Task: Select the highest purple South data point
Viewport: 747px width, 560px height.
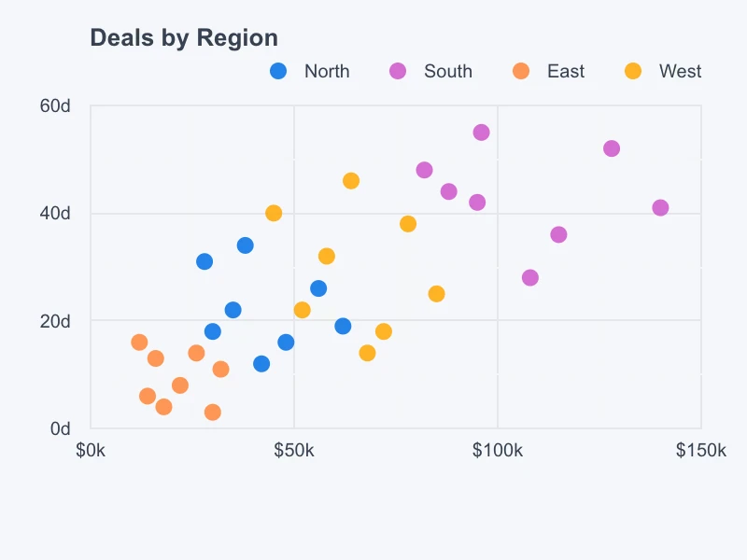Action: click(482, 133)
